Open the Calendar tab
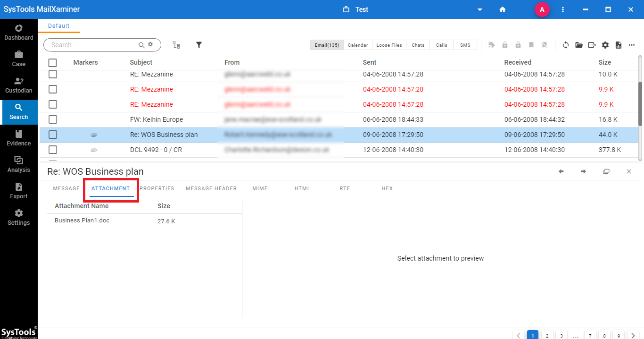The width and height of the screenshot is (644, 339). click(x=357, y=45)
